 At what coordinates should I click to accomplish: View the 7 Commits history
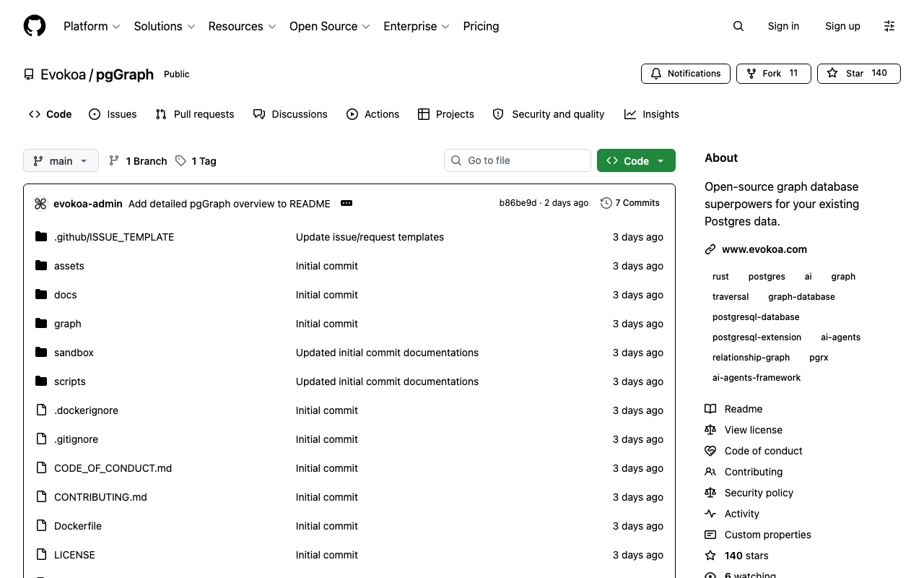[630, 203]
